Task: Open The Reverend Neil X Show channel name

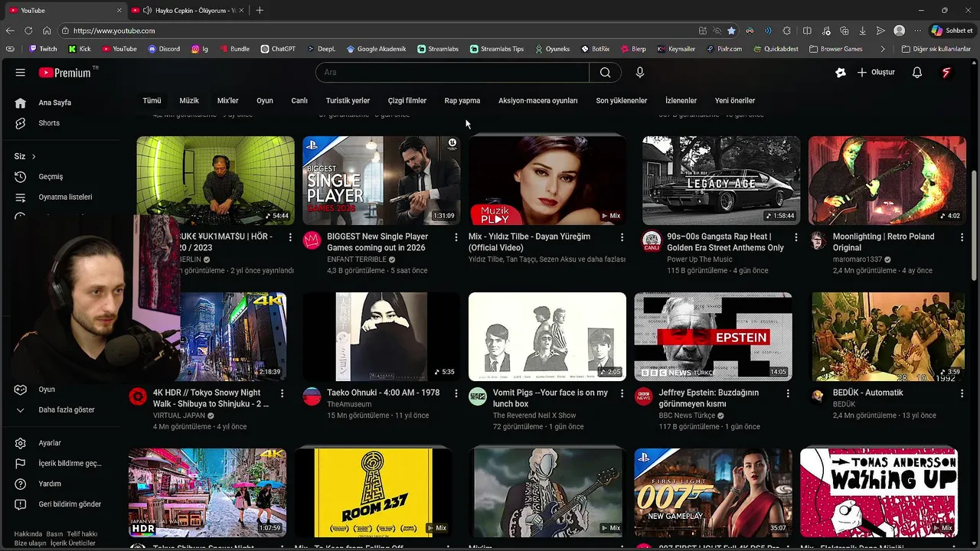Action: 534,416
